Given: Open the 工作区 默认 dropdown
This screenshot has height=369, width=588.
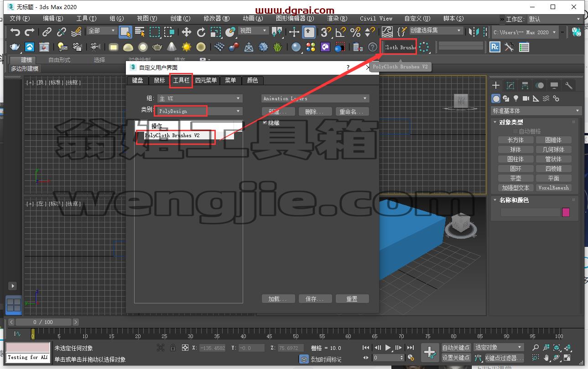Looking at the screenshot, I should click(554, 19).
